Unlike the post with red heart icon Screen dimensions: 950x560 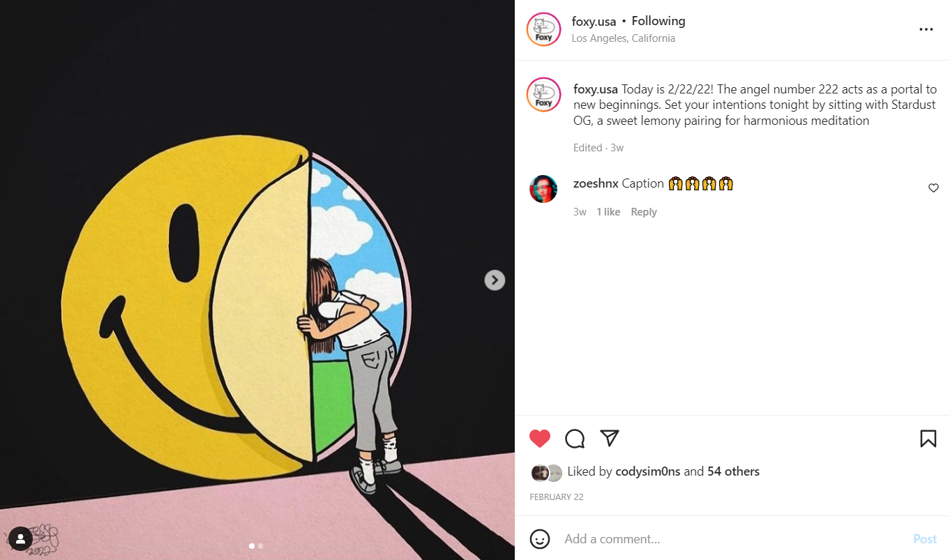click(540, 439)
